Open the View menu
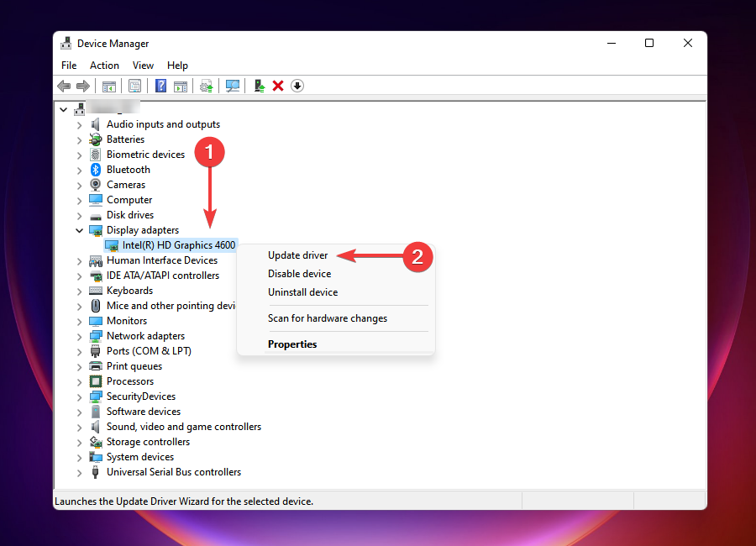This screenshot has width=756, height=546. (143, 66)
